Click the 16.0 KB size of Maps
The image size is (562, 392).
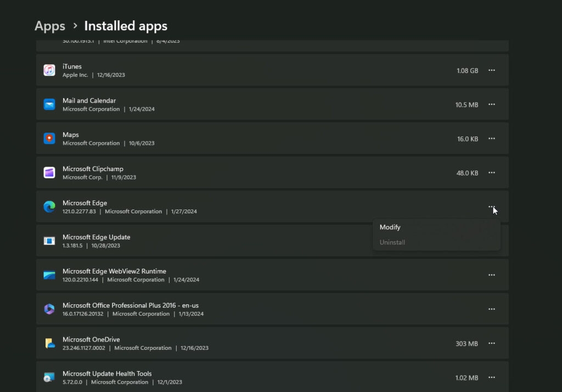click(x=468, y=139)
